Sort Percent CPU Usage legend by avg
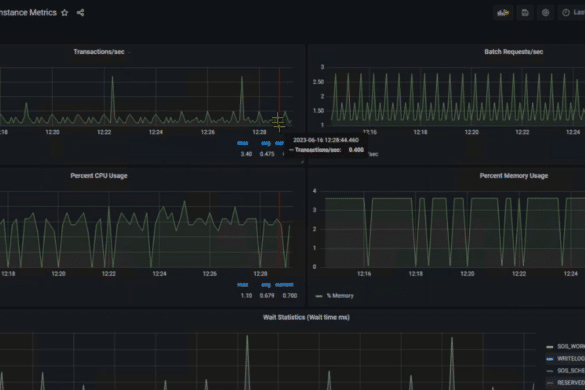This screenshot has height=390, width=585. point(266,285)
